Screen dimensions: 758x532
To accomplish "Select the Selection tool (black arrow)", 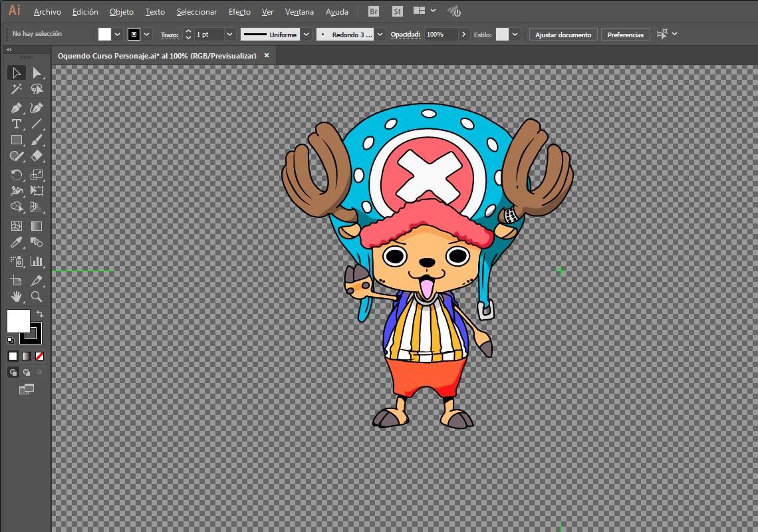I will (x=17, y=72).
